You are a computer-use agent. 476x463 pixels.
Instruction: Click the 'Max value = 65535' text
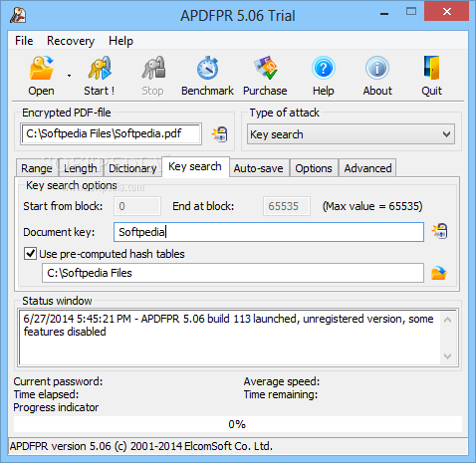coord(372,206)
